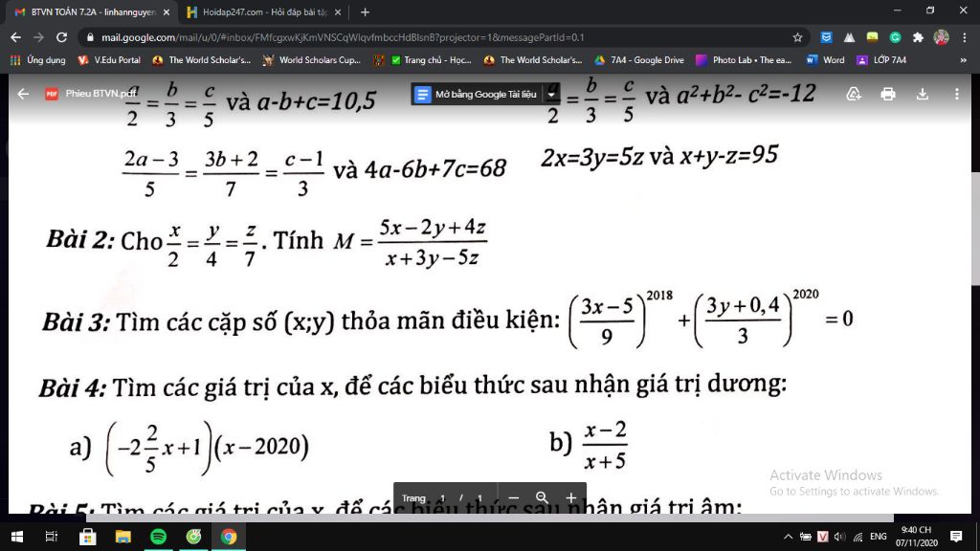Image resolution: width=980 pixels, height=551 pixels.
Task: Zoom in the PDF page
Action: tap(570, 497)
